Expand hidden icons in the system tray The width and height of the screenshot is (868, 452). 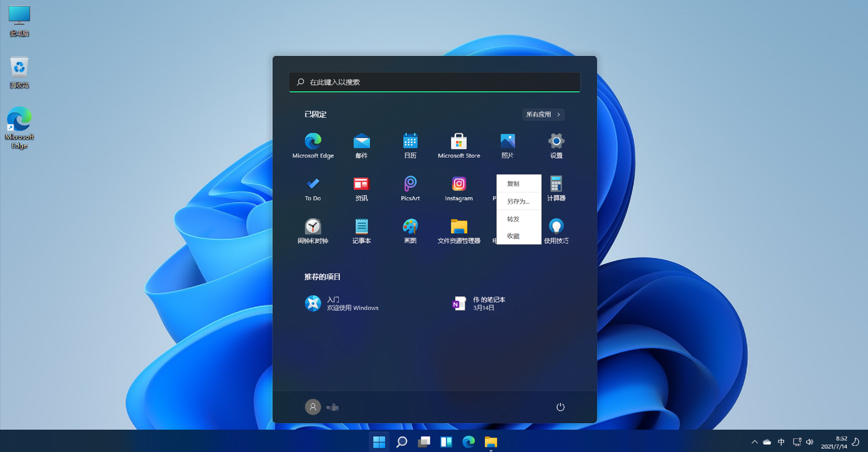point(754,442)
